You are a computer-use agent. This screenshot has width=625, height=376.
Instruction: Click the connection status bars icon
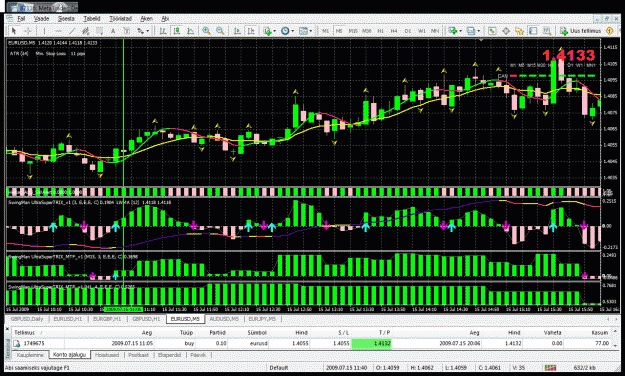point(550,367)
